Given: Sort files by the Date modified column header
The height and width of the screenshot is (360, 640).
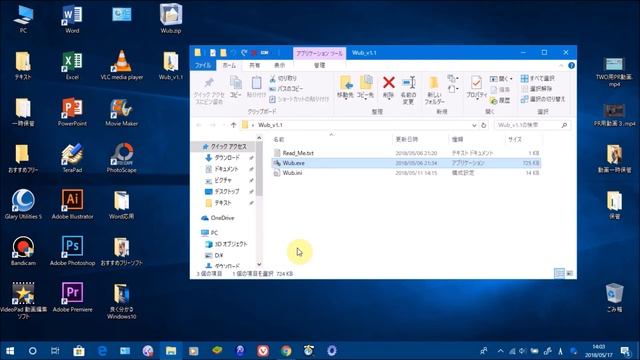Looking at the screenshot, I should coord(420,139).
